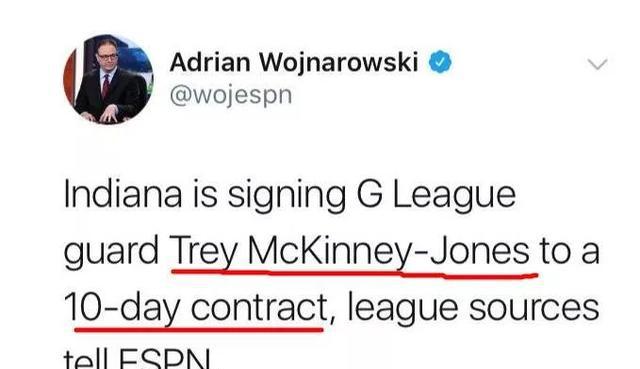Open the tweet options chevron menu
Viewport: 640px width, 369px height.
[598, 64]
